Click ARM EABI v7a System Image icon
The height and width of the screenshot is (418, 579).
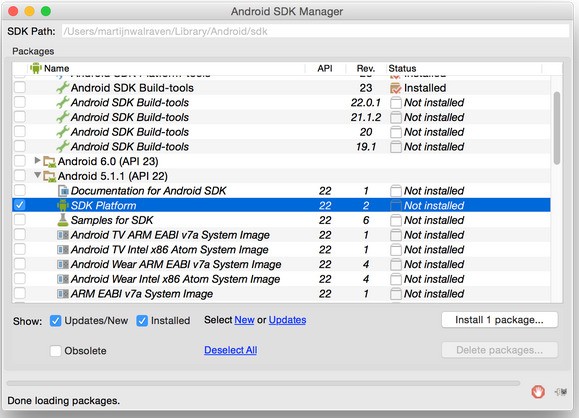(63, 294)
